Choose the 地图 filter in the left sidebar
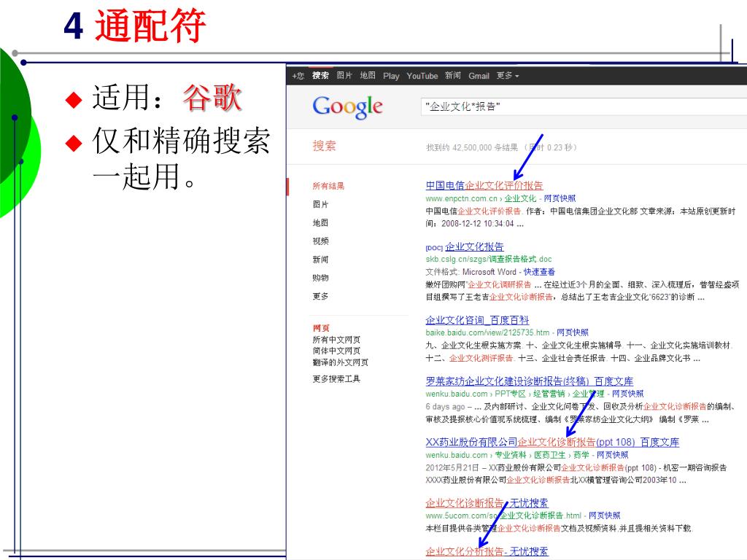Viewport: 747px width, 560px height. 321,223
